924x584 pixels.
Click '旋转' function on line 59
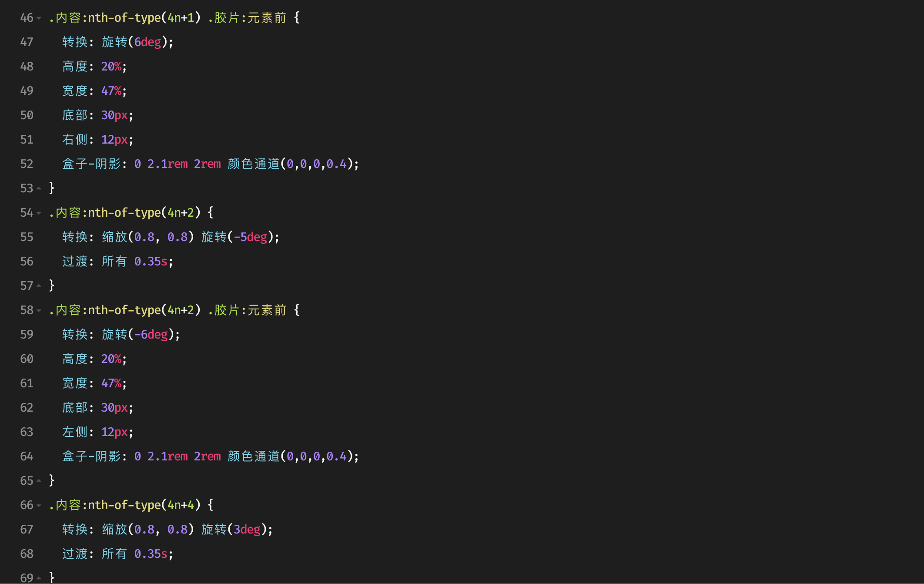114,335
